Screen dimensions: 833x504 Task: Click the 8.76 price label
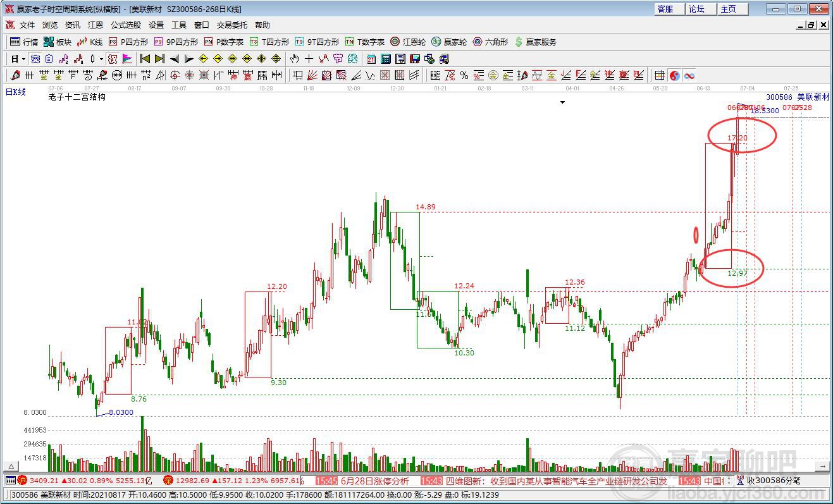pos(139,399)
